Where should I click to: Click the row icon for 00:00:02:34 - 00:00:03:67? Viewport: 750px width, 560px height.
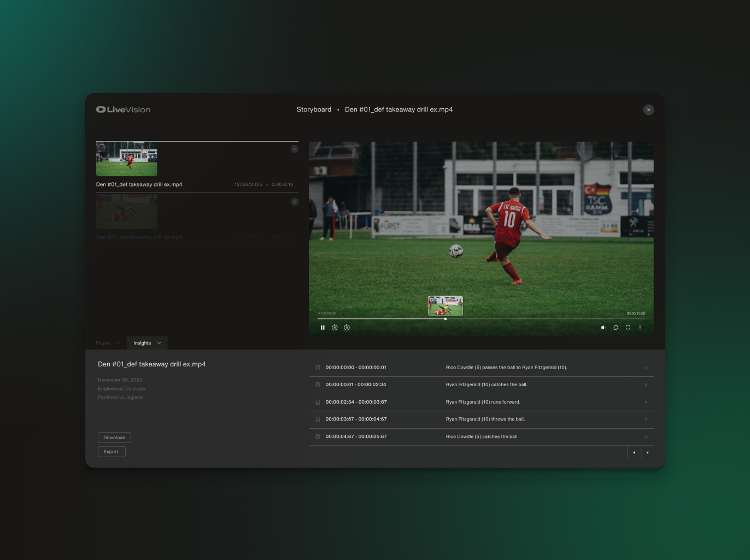[318, 402]
